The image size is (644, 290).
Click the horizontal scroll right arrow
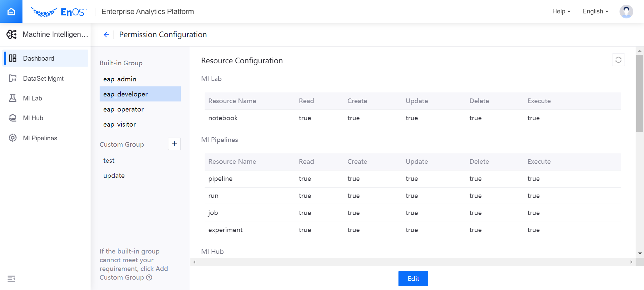631,262
